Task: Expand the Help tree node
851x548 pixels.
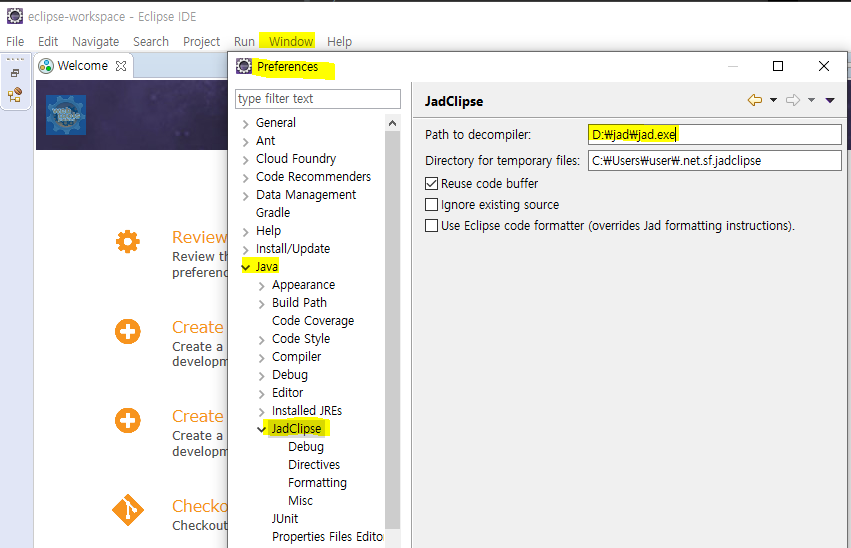Action: tap(245, 232)
